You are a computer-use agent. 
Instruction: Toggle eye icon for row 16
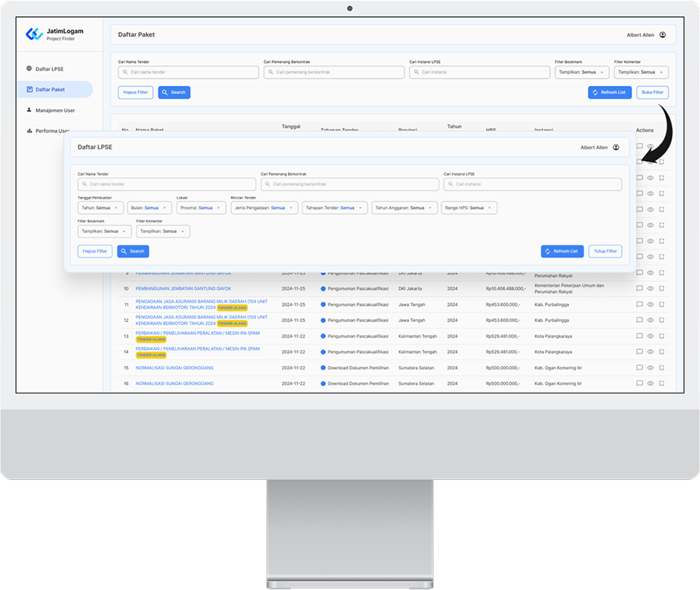point(650,383)
